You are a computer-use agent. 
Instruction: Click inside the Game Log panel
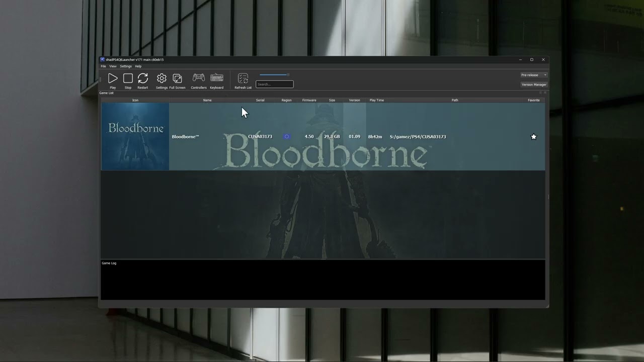click(x=323, y=280)
